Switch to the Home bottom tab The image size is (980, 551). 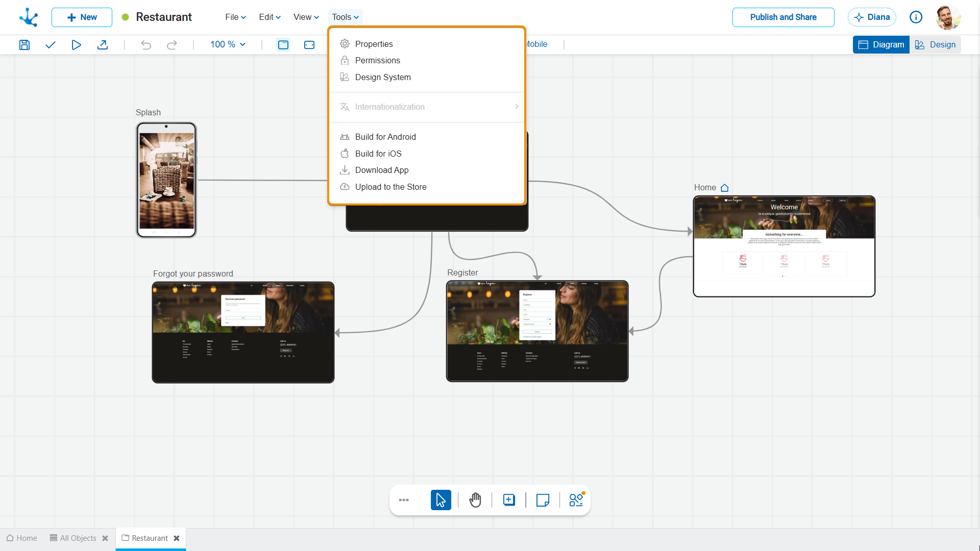(22, 538)
